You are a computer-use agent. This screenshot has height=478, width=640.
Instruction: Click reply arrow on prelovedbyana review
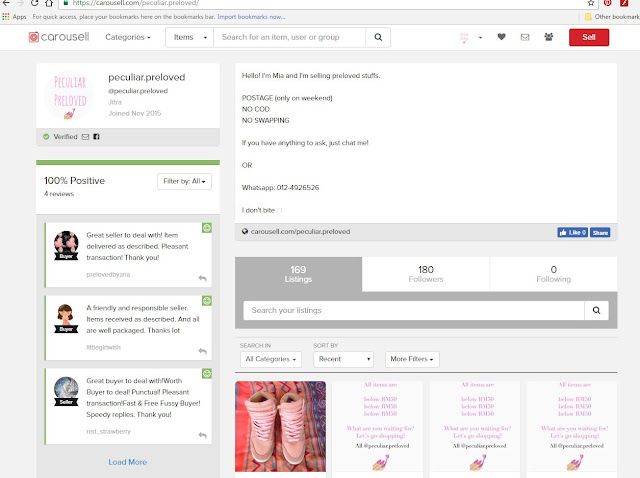pos(202,278)
